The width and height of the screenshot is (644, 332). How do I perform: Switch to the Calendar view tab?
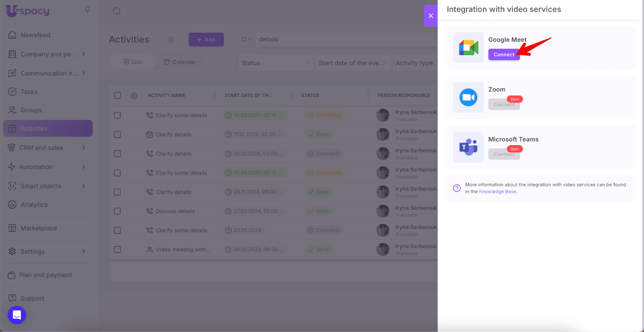[180, 62]
